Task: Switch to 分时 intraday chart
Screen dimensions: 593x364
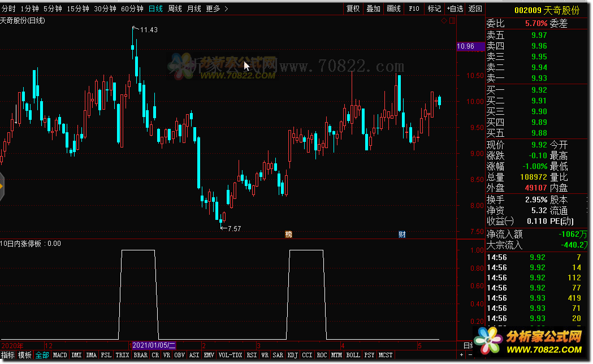Action: pos(8,8)
